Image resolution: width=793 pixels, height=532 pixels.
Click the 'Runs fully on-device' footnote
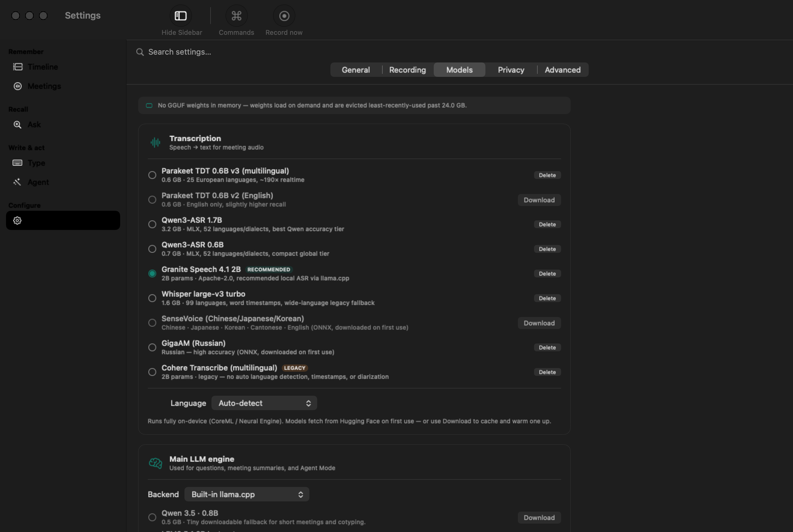[349, 421]
